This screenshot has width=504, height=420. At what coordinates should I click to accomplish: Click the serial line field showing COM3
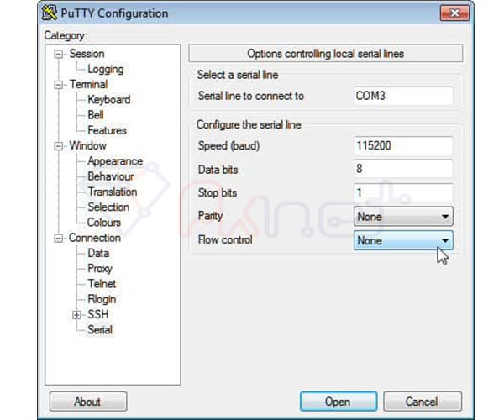[x=403, y=96]
